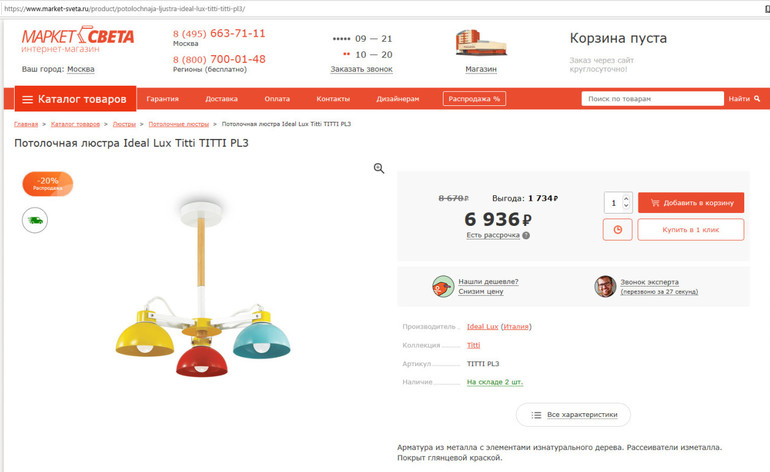The height and width of the screenshot is (472, 770).
Task: Expand Все характеристики list
Action: pyautogui.click(x=573, y=415)
